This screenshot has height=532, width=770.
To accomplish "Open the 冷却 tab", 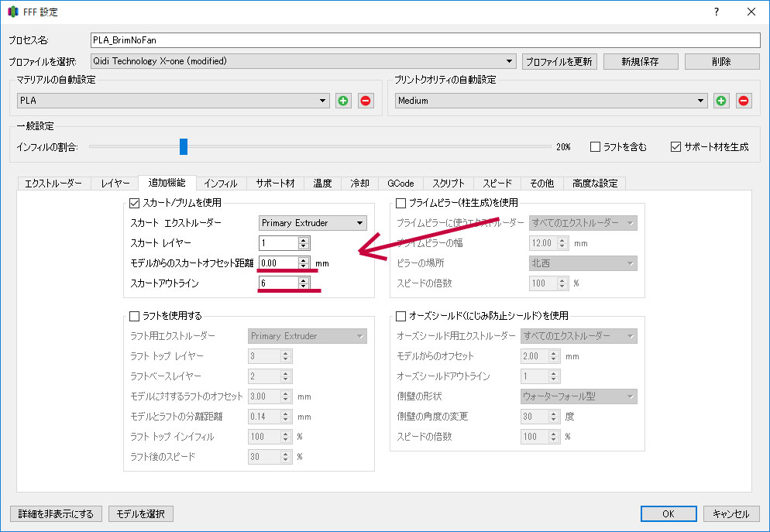I will coord(359,184).
